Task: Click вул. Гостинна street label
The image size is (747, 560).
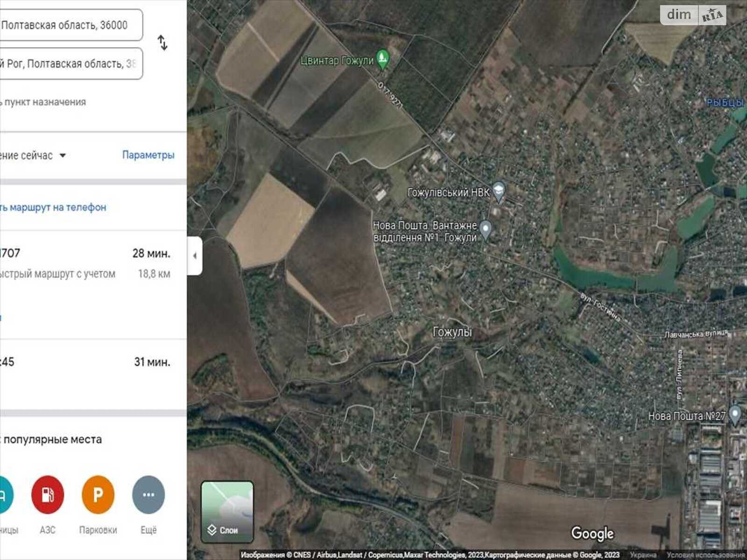Action: [x=600, y=308]
